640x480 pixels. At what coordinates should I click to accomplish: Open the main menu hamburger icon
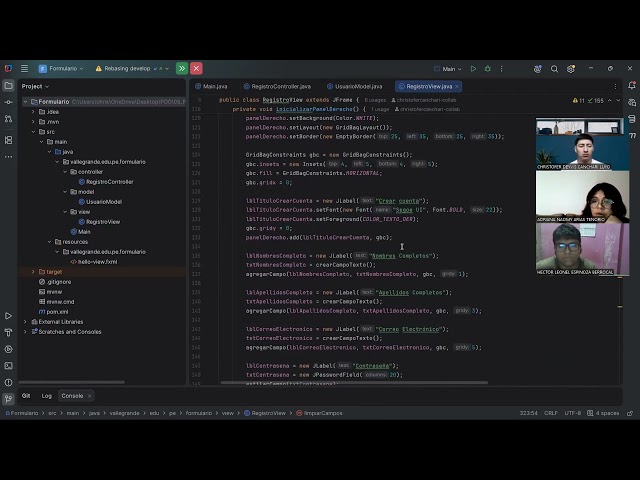click(x=24, y=69)
